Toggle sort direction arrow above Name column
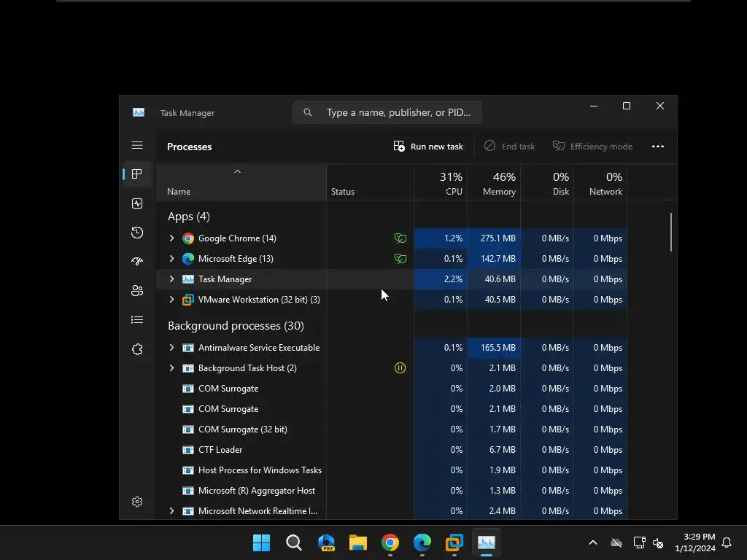Image resolution: width=747 pixels, height=560 pixels. tap(237, 171)
